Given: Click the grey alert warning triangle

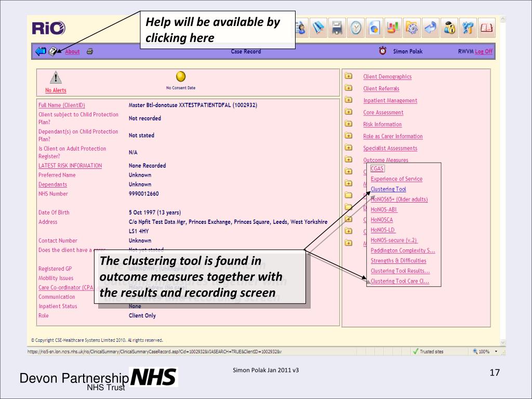Looking at the screenshot, I should pyautogui.click(x=56, y=77).
